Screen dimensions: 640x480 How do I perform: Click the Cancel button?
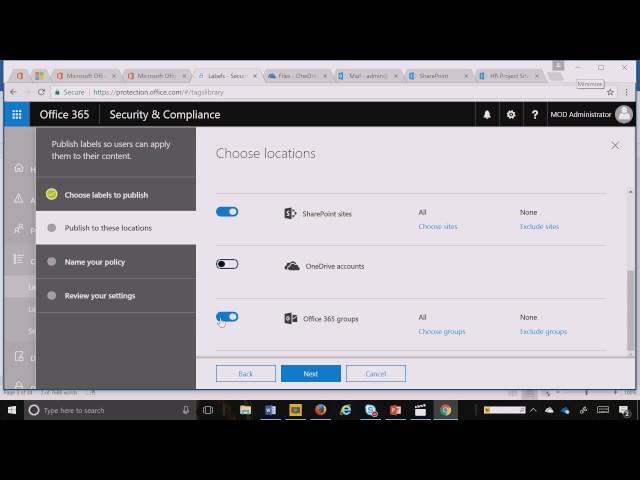click(x=376, y=373)
